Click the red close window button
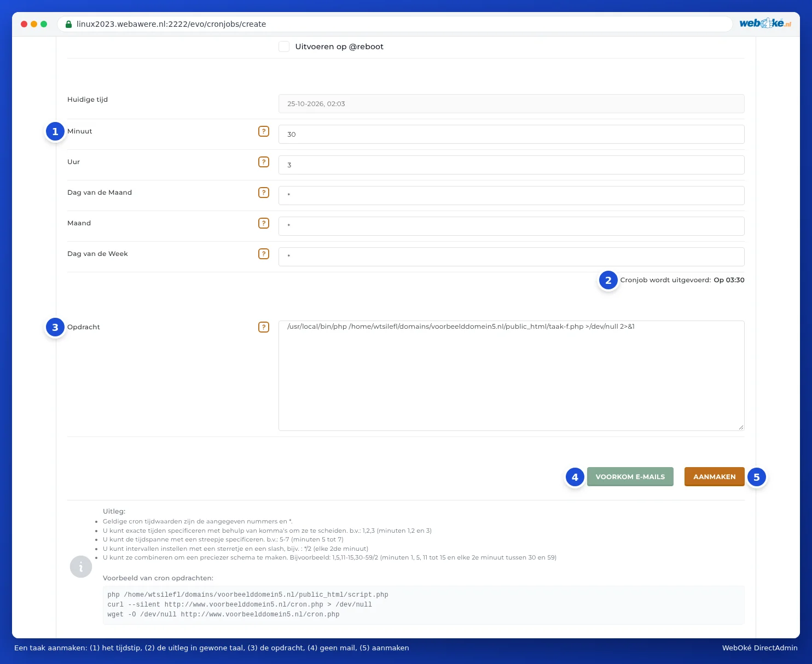The width and height of the screenshot is (812, 664). [24, 24]
